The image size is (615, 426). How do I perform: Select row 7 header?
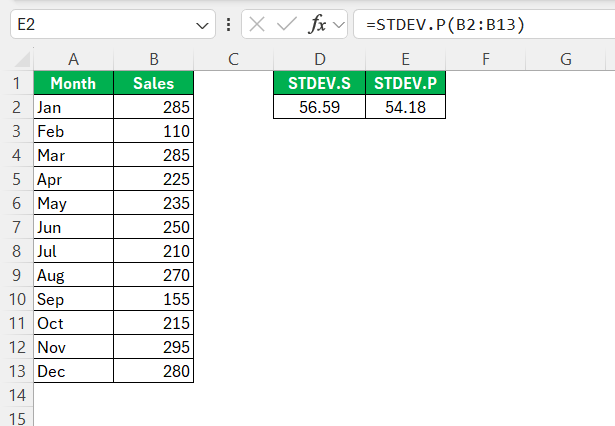[x=16, y=227]
